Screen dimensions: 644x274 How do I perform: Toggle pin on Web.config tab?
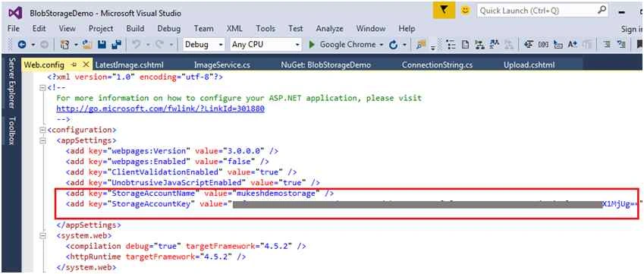pos(74,65)
